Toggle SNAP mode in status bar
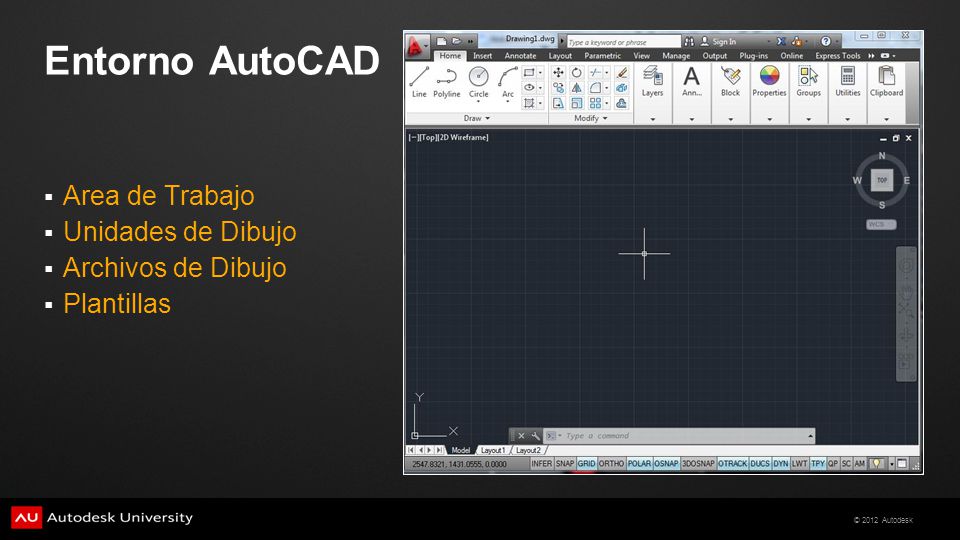Screen dimensions: 960x540 pyautogui.click(x=564, y=464)
